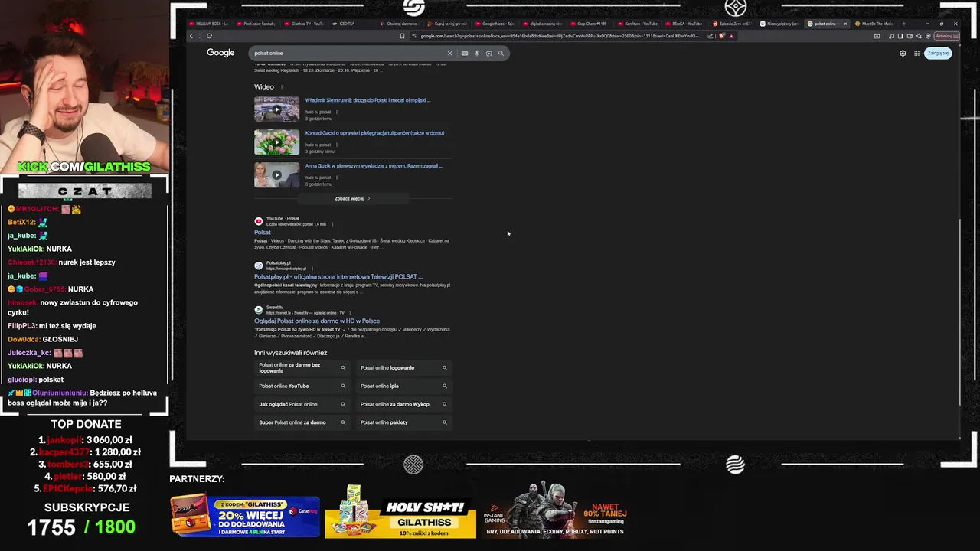
Task: Click the Polsatplay.pl site favicon
Action: (259, 266)
